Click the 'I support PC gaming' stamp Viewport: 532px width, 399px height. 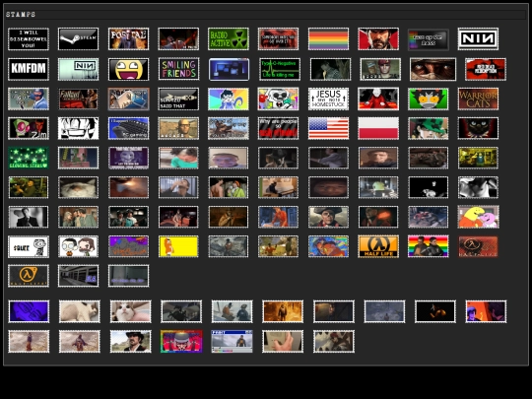pos(129,128)
